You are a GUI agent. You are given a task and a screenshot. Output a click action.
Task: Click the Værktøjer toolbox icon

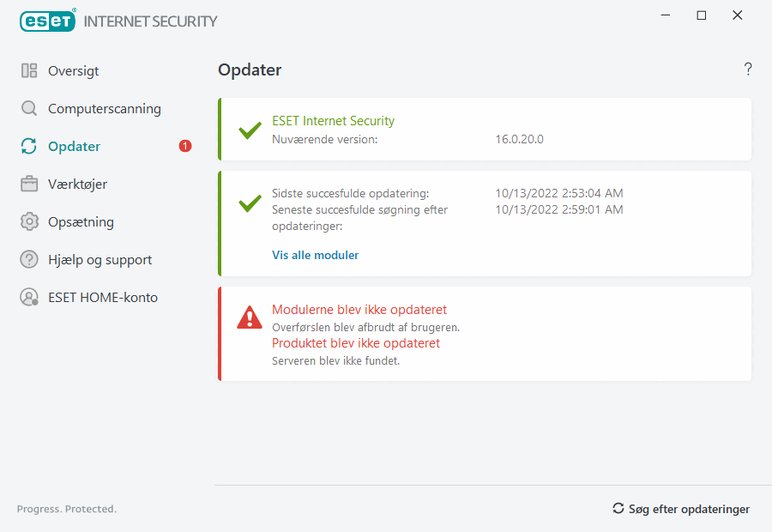point(29,184)
